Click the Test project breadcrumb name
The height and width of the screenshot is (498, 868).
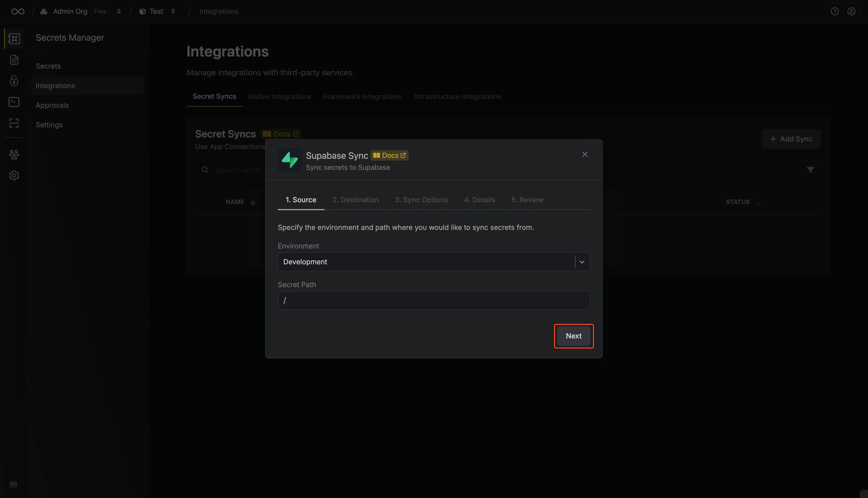tap(156, 11)
